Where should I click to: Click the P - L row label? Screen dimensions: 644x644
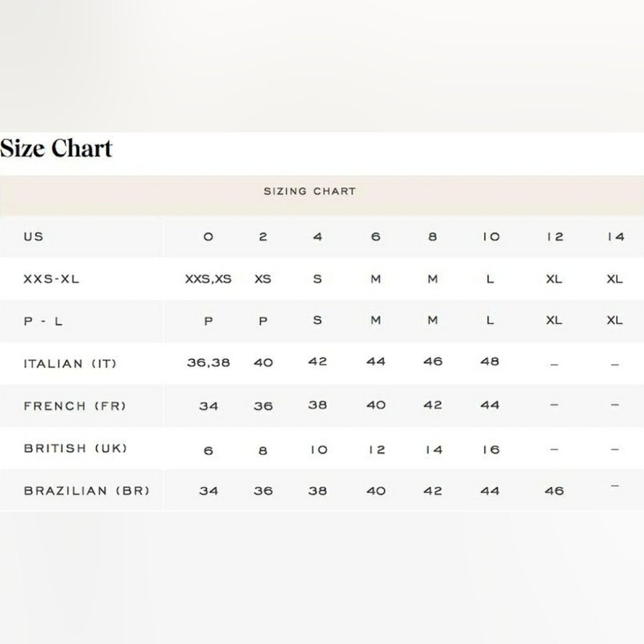pyautogui.click(x=43, y=321)
